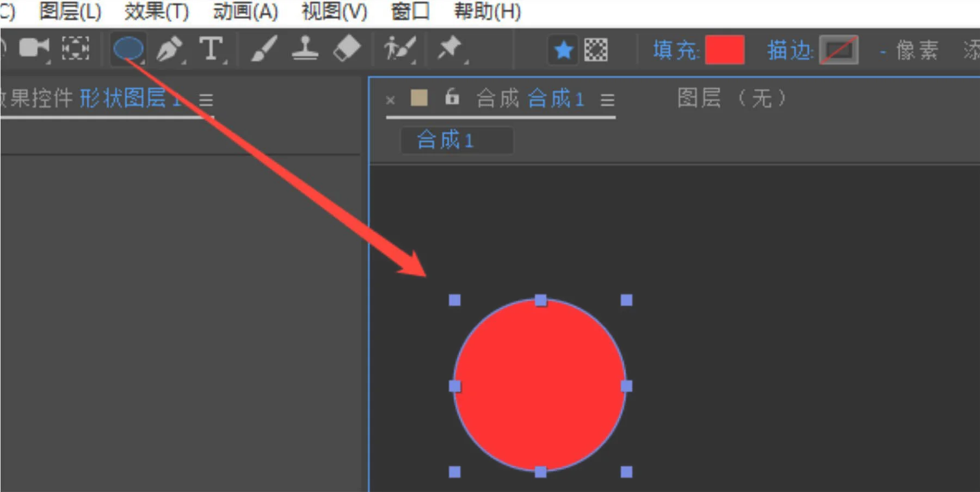Select the Unified Camera tool
Viewport: 980px width, 492px height.
pos(34,49)
